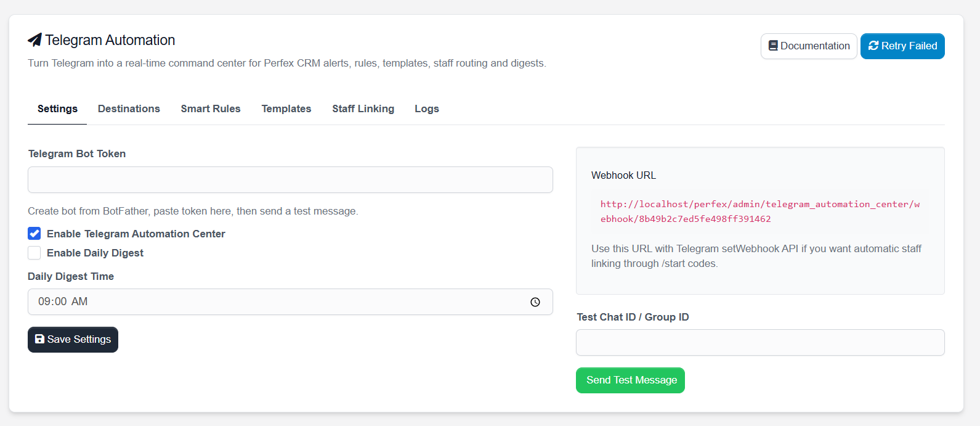Open the Documentation link
Viewport: 980px width, 426px height.
(x=809, y=46)
